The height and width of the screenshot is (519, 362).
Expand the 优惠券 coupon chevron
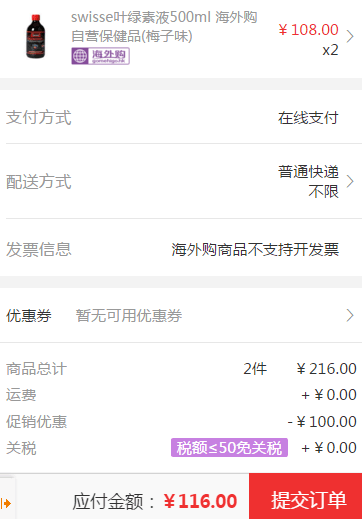350,315
